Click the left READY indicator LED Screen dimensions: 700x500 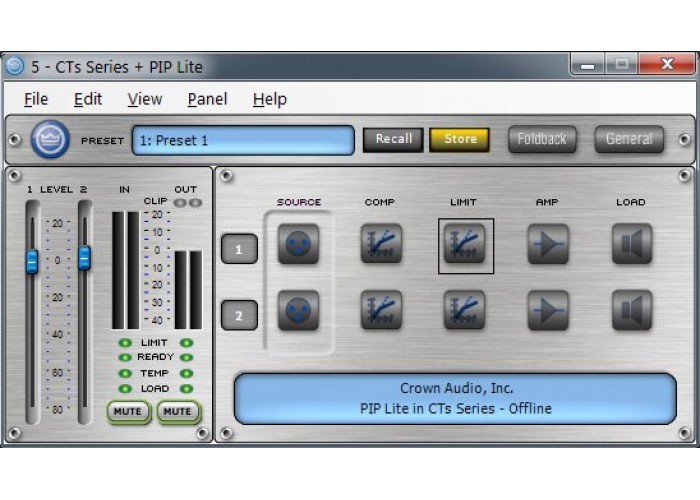point(125,358)
